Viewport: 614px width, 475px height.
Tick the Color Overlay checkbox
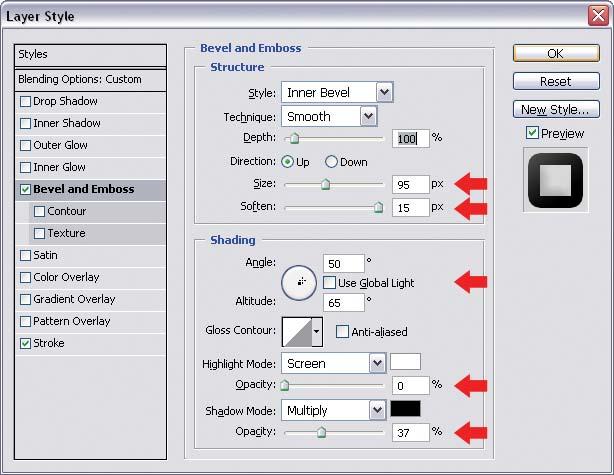pyautogui.click(x=25, y=277)
